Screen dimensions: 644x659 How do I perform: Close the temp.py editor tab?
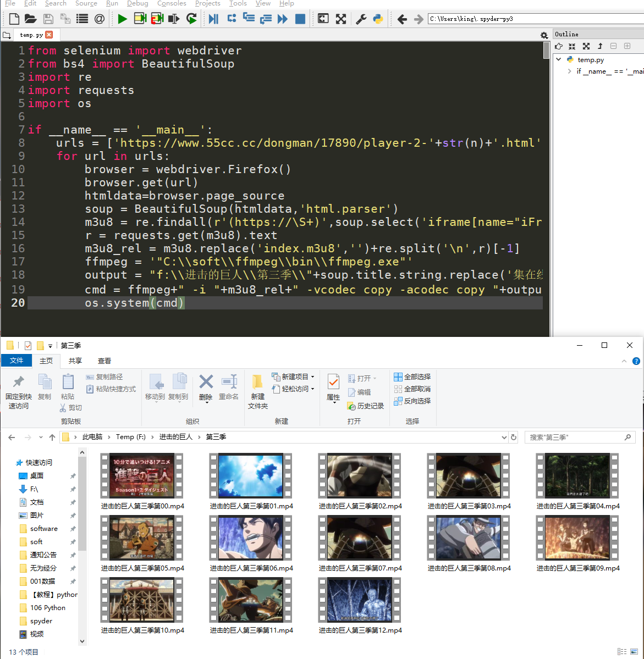(x=49, y=35)
